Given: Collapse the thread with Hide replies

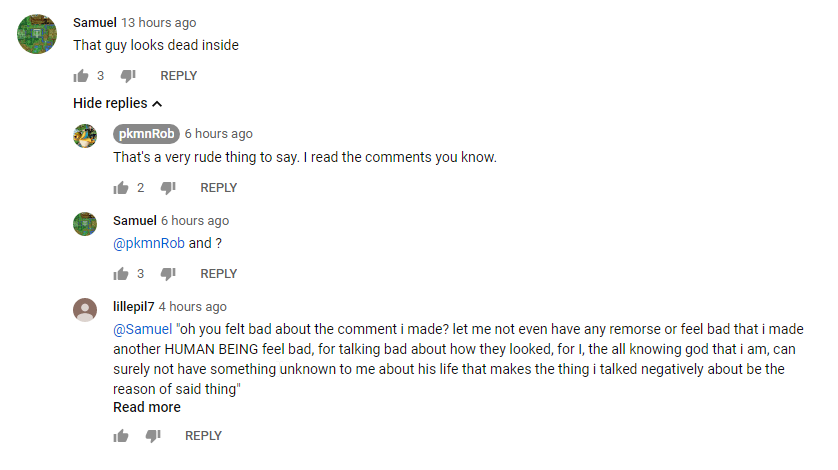Looking at the screenshot, I should coord(118,103).
